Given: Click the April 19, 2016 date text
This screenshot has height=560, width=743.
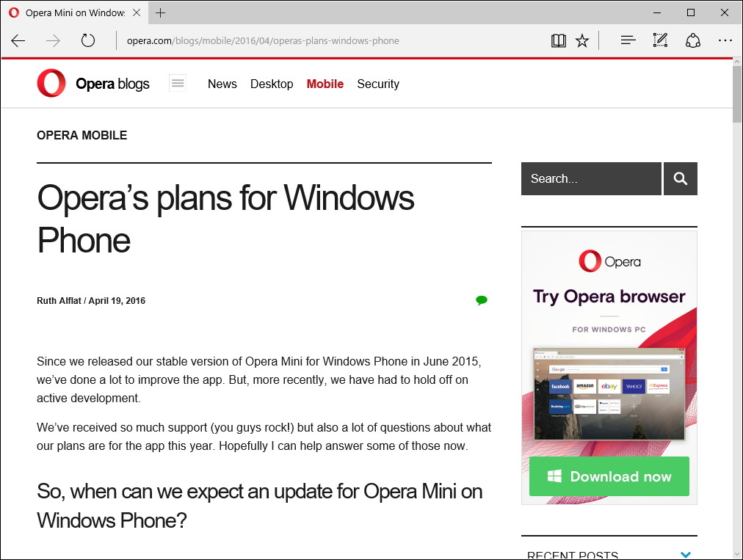Looking at the screenshot, I should (117, 301).
